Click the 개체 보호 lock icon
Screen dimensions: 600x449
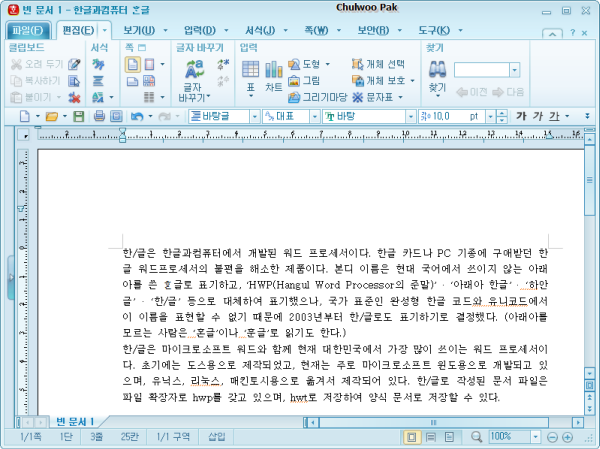(x=358, y=81)
